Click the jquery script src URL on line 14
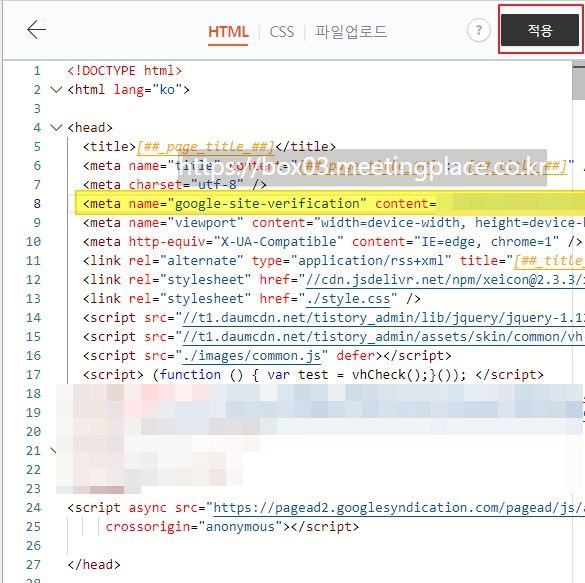 click(x=384, y=318)
